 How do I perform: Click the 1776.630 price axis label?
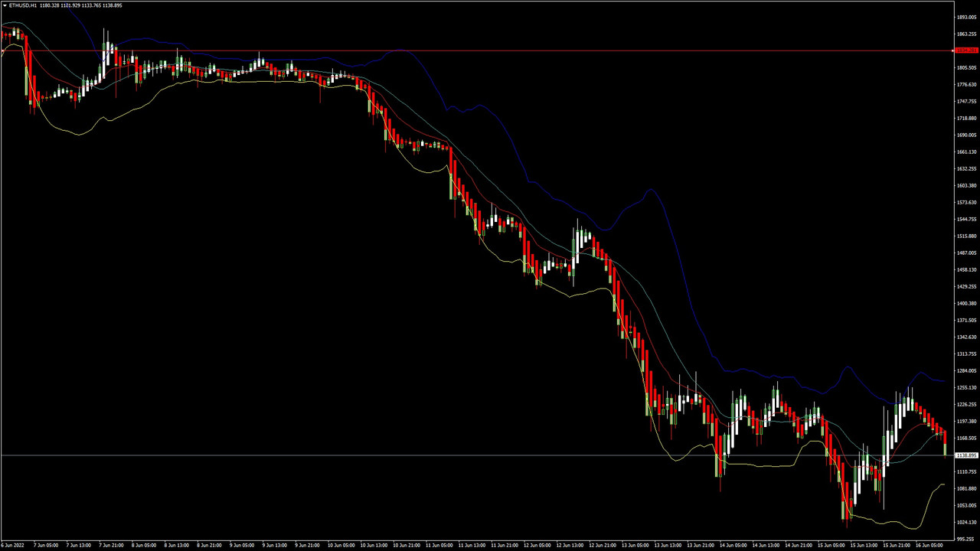pyautogui.click(x=966, y=84)
